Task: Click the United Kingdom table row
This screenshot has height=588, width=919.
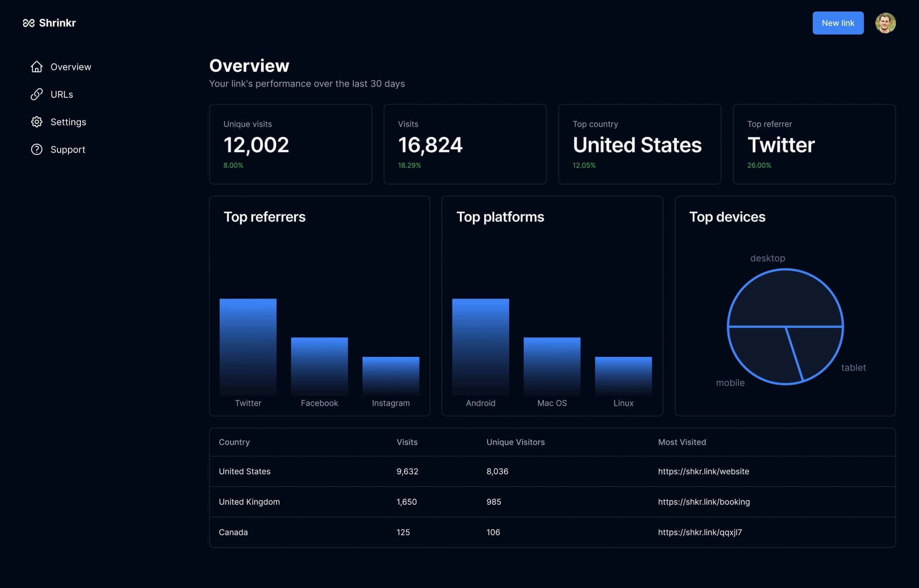Action: pyautogui.click(x=552, y=502)
